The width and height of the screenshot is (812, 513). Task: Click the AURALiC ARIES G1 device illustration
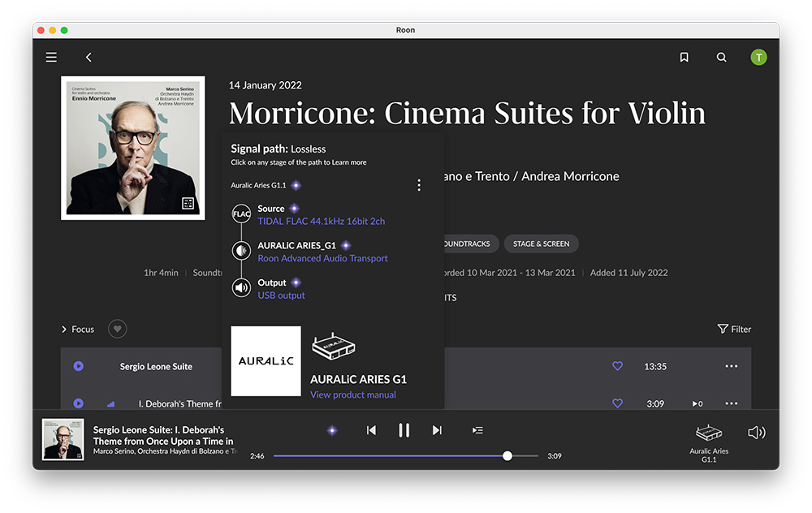click(334, 347)
